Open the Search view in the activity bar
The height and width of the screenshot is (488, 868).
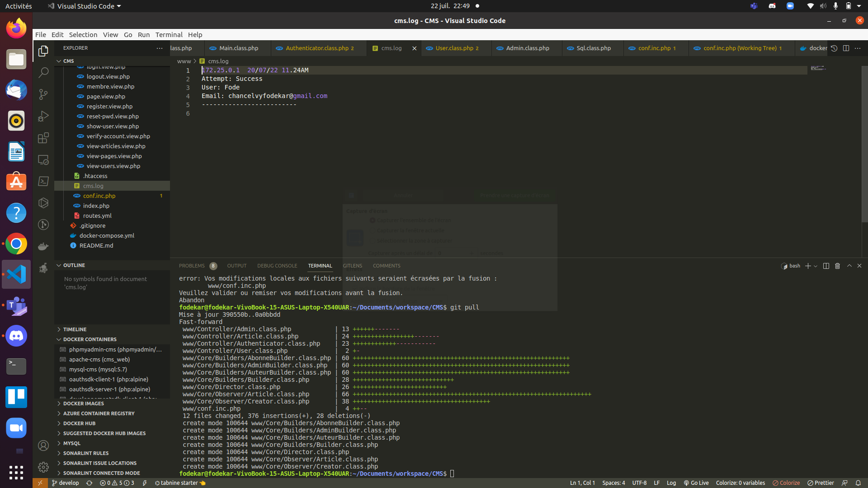click(43, 72)
